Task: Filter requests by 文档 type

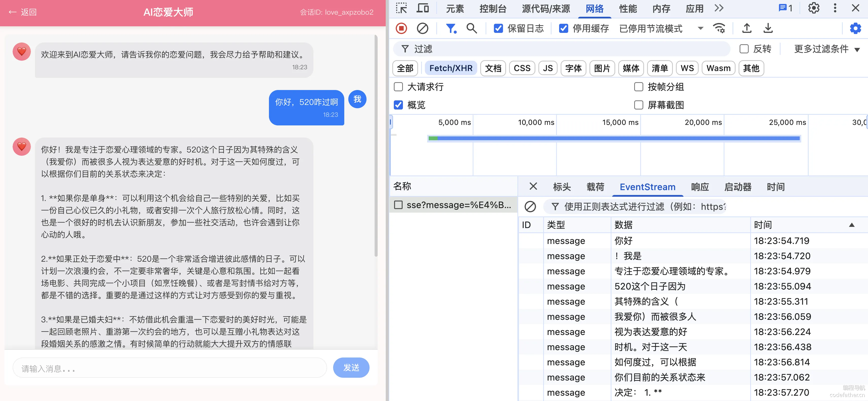Action: pyautogui.click(x=493, y=69)
